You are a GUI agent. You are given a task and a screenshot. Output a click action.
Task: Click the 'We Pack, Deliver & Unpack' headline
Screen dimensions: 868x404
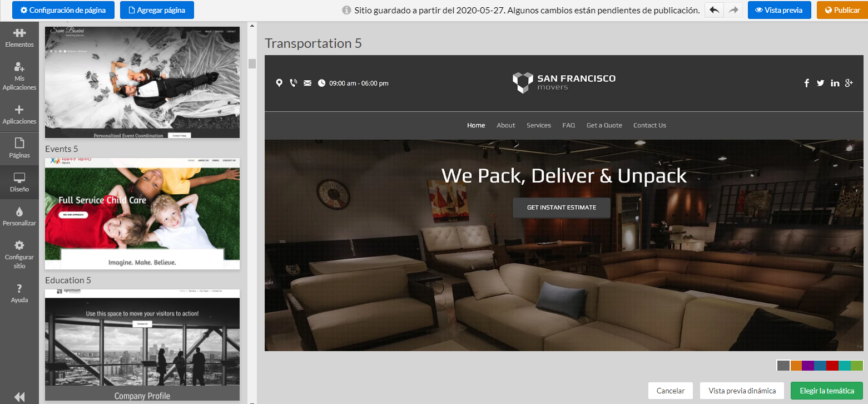pyautogui.click(x=564, y=176)
